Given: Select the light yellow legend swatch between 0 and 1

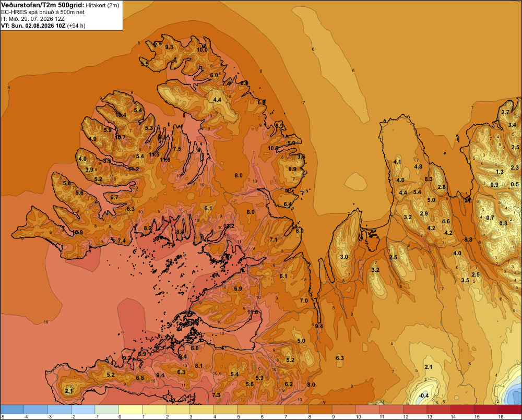Looking at the screenshot, I should [x=130, y=409].
